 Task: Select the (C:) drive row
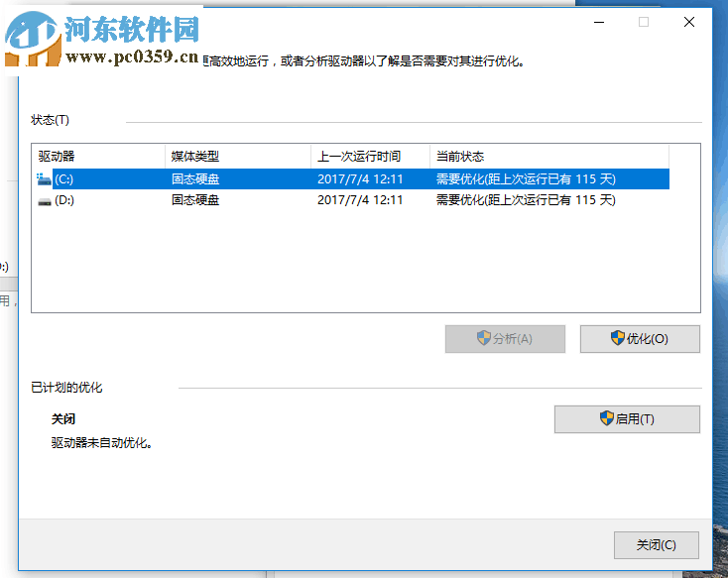[352, 179]
